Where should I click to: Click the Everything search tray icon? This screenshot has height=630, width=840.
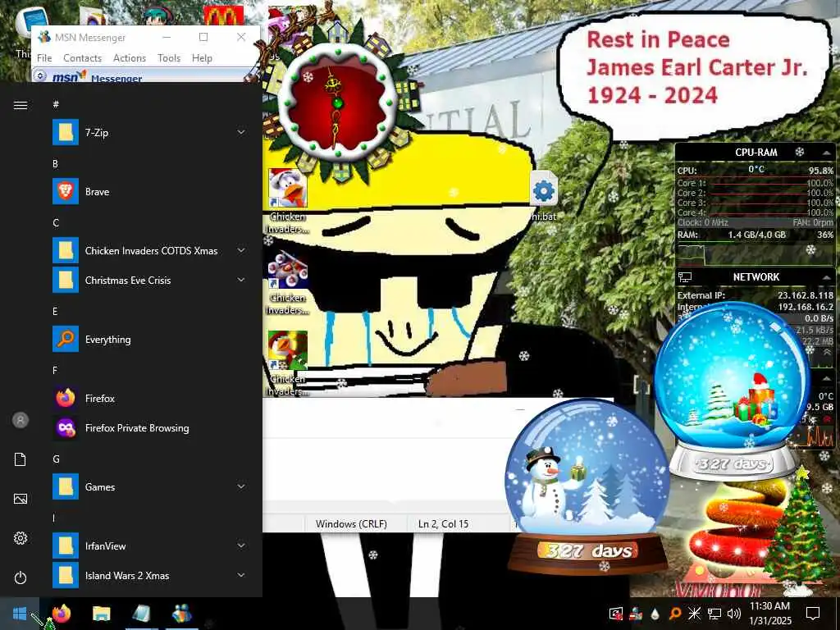(675, 614)
